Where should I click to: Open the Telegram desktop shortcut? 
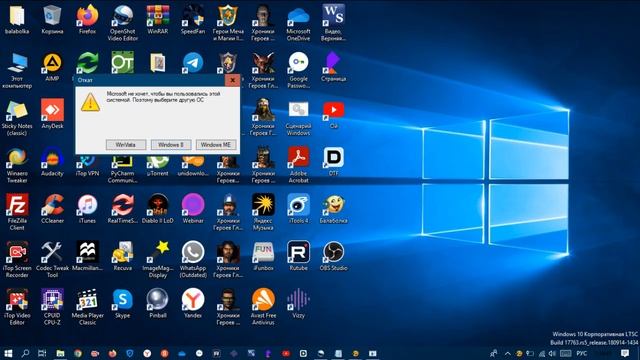click(193, 62)
